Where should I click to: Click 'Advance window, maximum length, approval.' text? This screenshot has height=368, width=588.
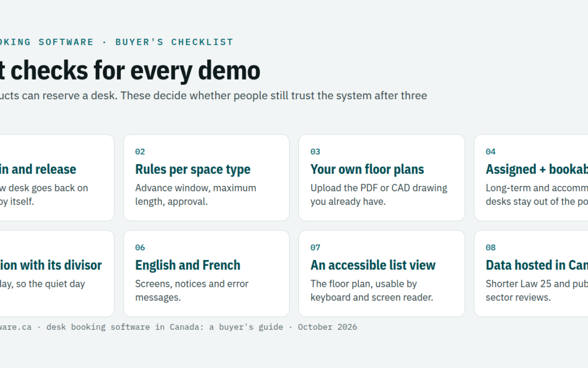pyautogui.click(x=195, y=195)
